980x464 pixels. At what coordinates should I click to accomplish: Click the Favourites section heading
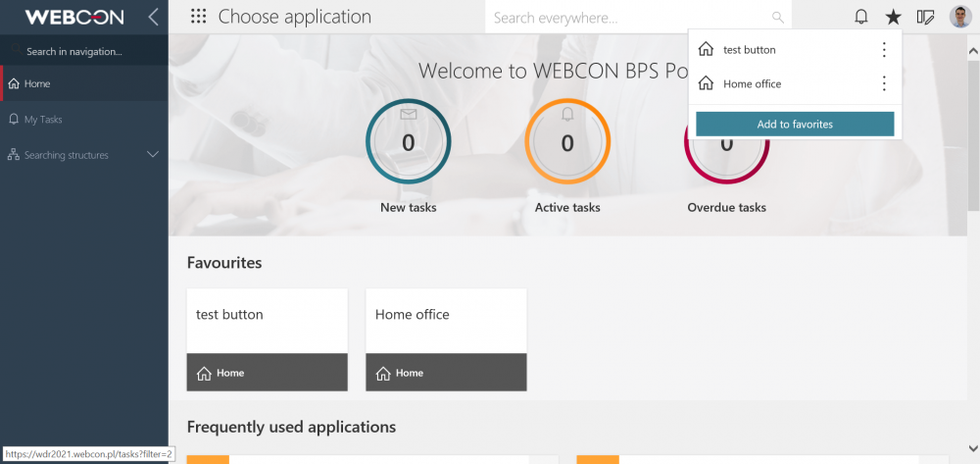pos(223,263)
